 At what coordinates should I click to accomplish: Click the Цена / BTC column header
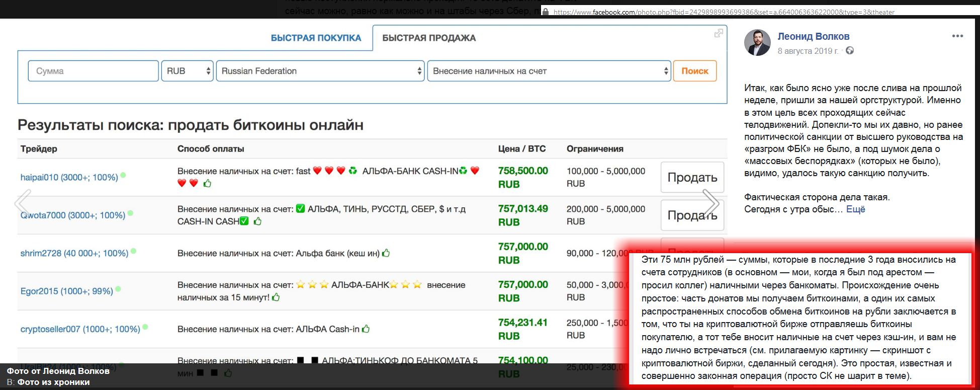[x=521, y=149]
